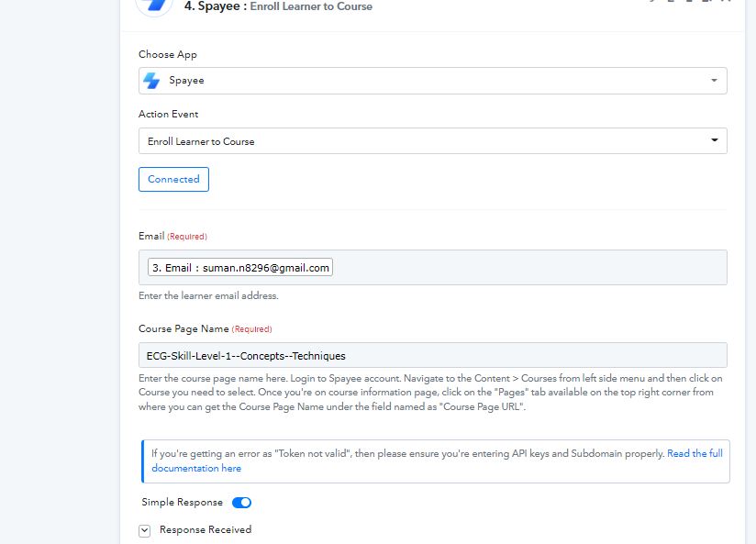The width and height of the screenshot is (756, 544).
Task: Click inside the Course Page Name input field
Action: (x=432, y=355)
